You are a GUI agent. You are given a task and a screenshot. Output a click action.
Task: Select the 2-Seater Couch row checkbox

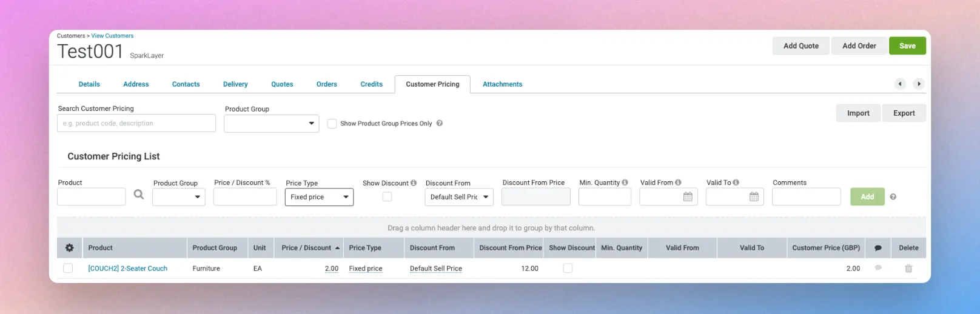(68, 268)
